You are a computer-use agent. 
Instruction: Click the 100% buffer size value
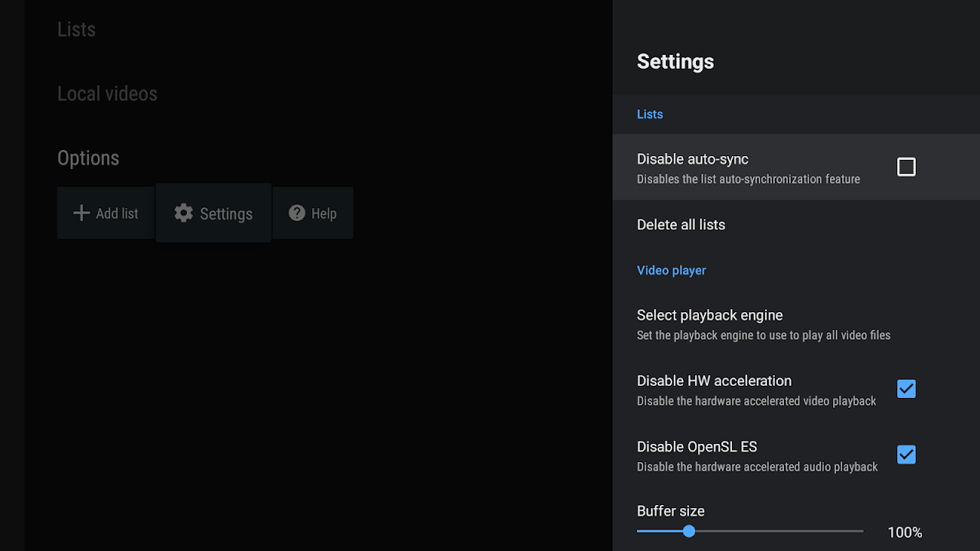[x=904, y=532]
